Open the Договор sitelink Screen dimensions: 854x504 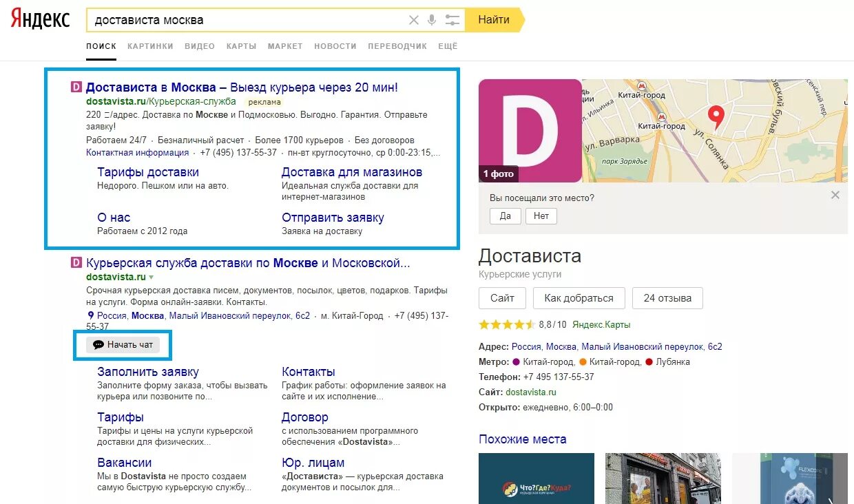[x=305, y=417]
